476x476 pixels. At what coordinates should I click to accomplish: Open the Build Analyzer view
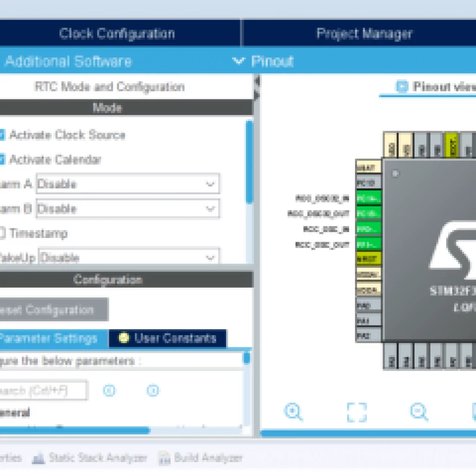coord(201,458)
